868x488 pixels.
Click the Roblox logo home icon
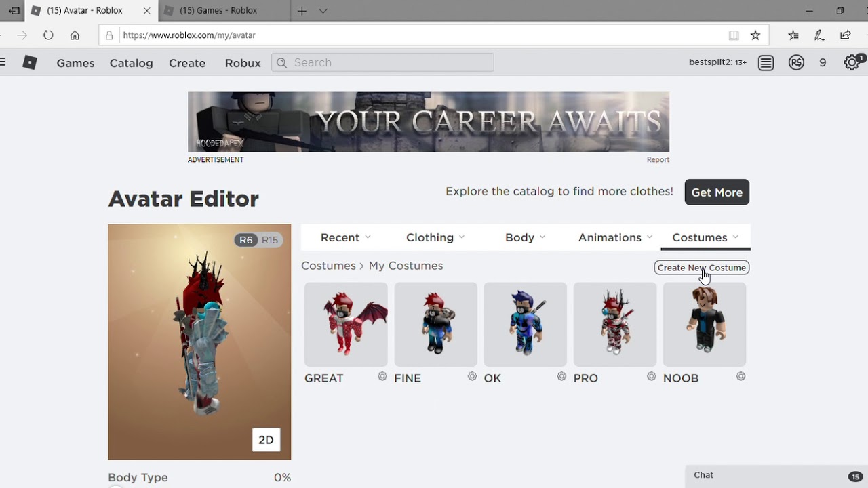pos(30,62)
